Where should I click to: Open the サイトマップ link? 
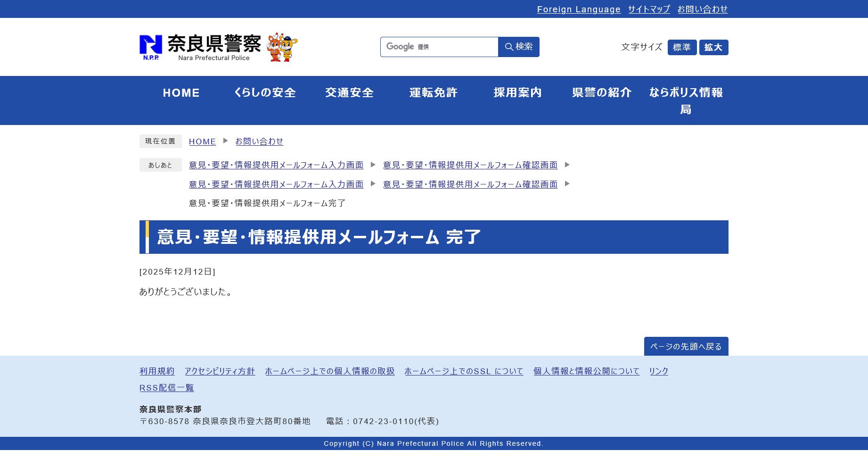coord(649,9)
